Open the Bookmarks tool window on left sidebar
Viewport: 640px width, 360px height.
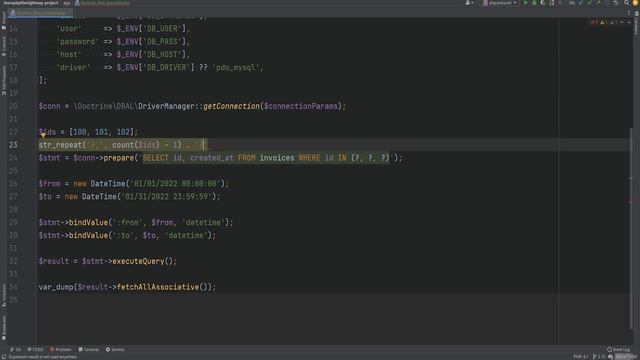click(4, 327)
